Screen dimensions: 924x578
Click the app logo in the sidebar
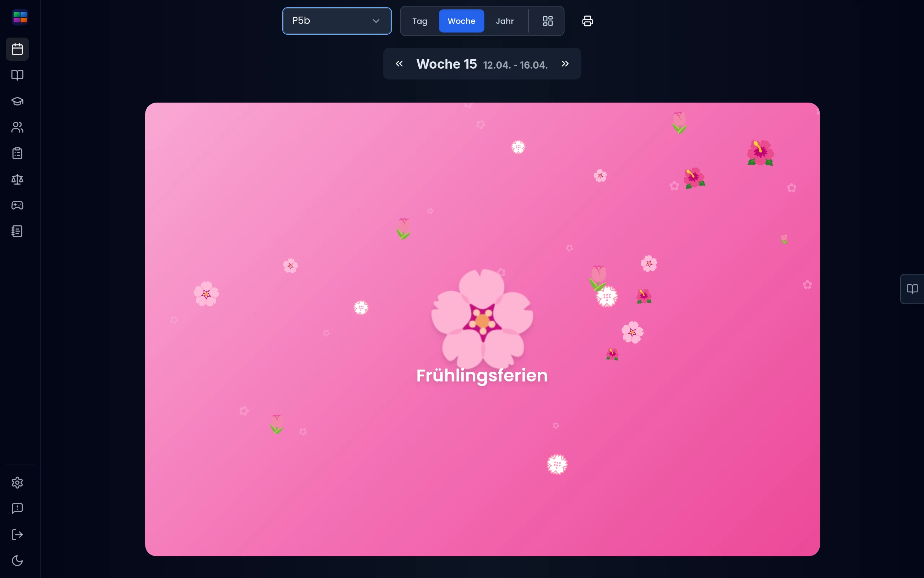(x=20, y=17)
